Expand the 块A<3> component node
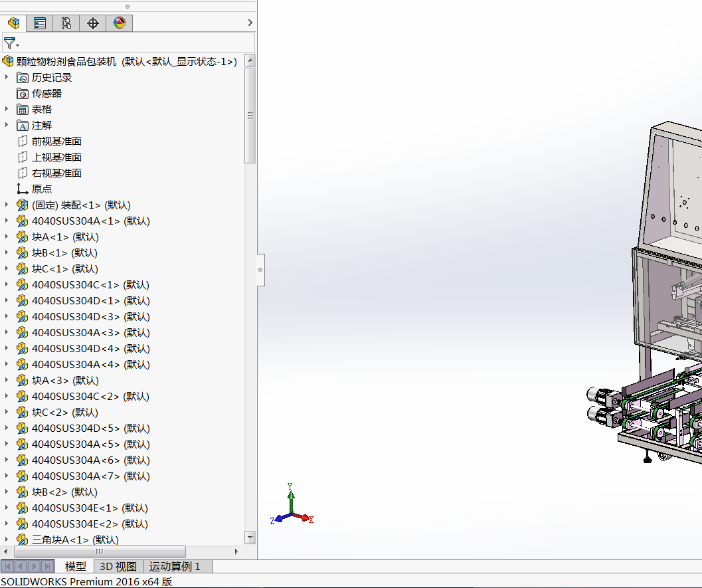Viewport: 702px width, 588px height. pos(6,380)
